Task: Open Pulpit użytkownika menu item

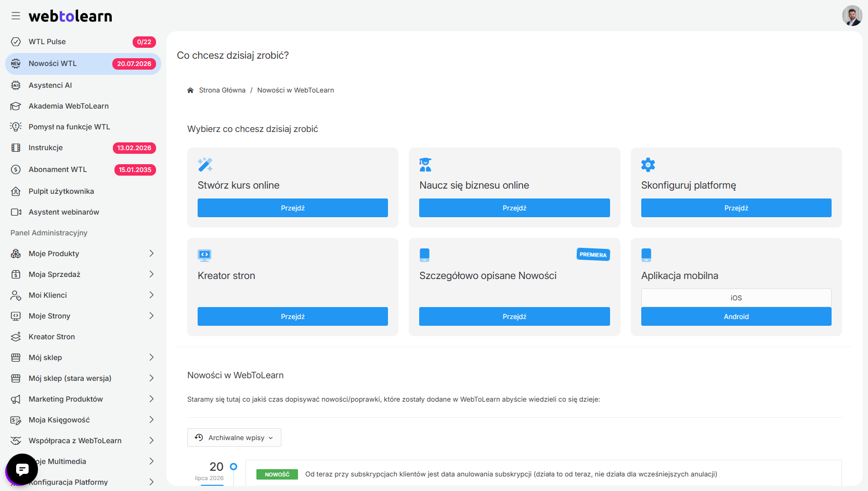Action: [x=83, y=191]
